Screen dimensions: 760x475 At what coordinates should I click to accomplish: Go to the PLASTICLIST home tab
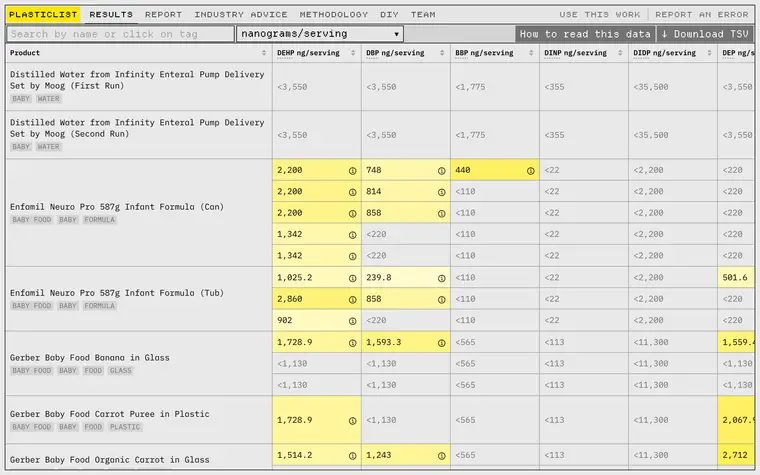click(x=43, y=15)
